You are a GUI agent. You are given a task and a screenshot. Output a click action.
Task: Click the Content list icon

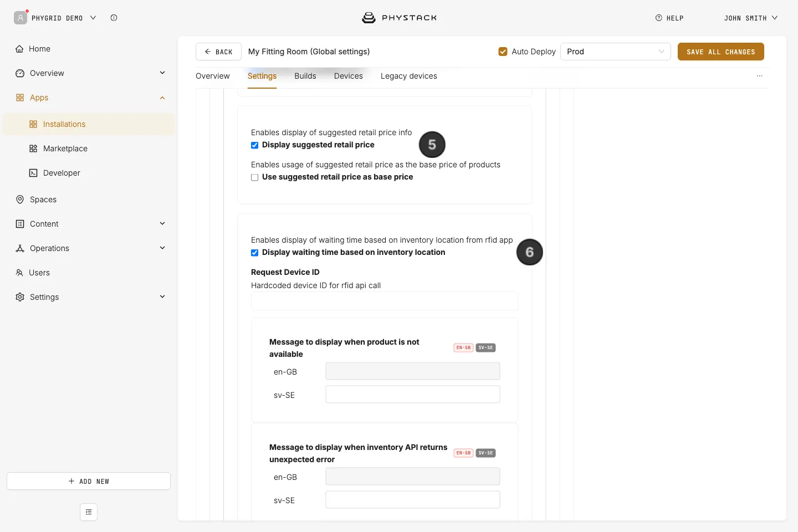pyautogui.click(x=20, y=224)
